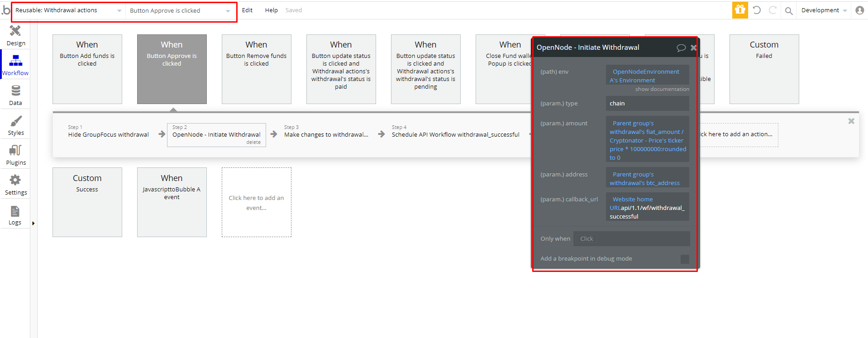Viewport: 868px width, 338px height.
Task: Edit the (param.) type chain field
Action: point(648,103)
